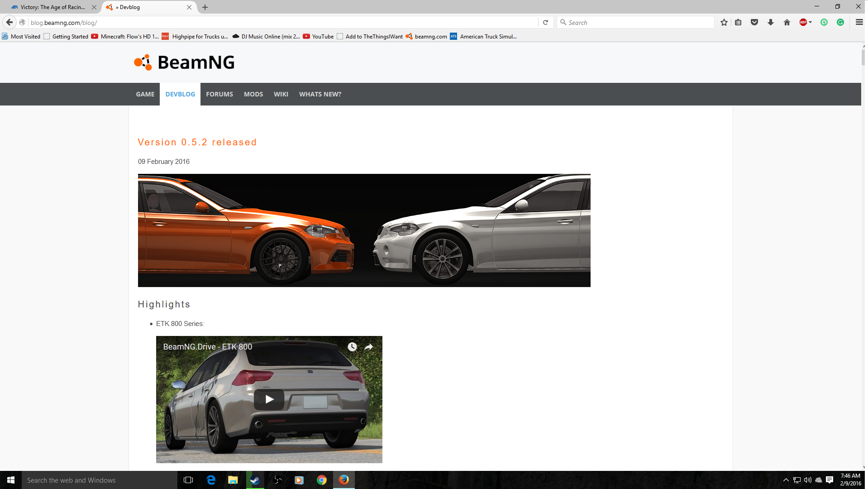Open the beamng.com bookmark
This screenshot has height=489, width=868.
click(x=426, y=37)
